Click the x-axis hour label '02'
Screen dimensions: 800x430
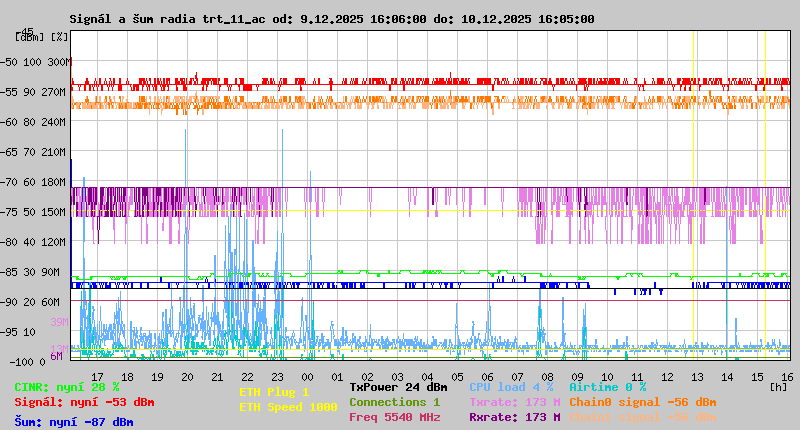point(367,377)
